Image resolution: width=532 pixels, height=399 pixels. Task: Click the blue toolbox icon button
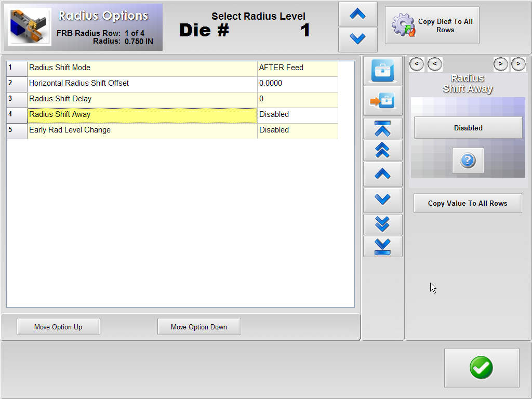coord(382,70)
